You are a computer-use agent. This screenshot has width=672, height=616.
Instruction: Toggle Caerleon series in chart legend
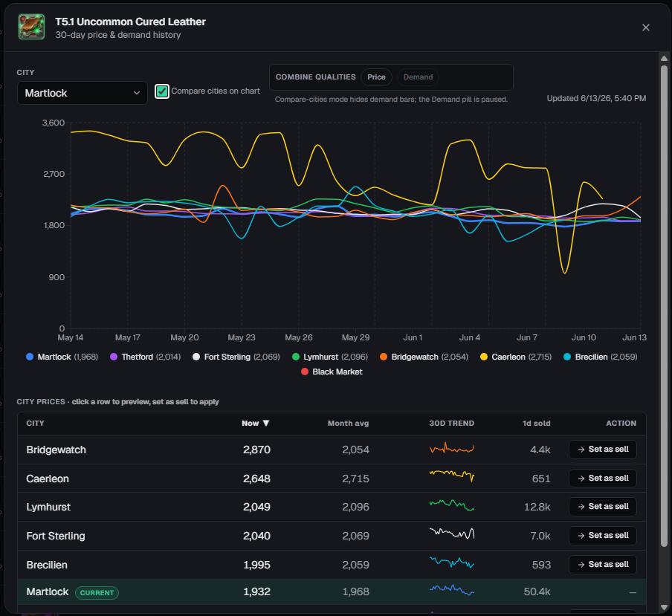(x=516, y=357)
